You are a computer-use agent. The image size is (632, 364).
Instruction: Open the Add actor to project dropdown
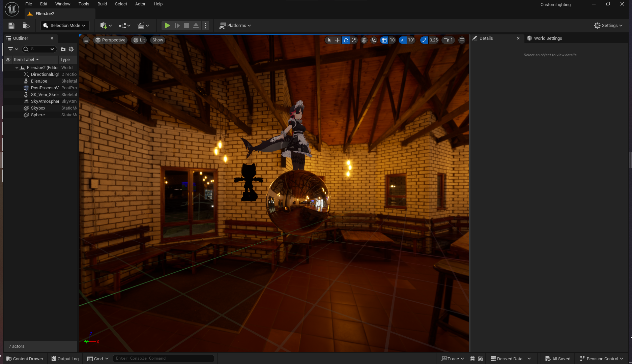pos(106,26)
